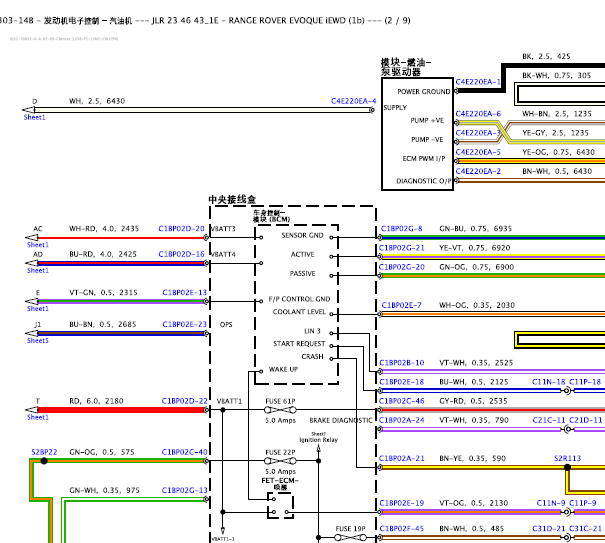The image size is (605, 543).
Task: Click connector link C1BP02G-21
Action: point(401,248)
